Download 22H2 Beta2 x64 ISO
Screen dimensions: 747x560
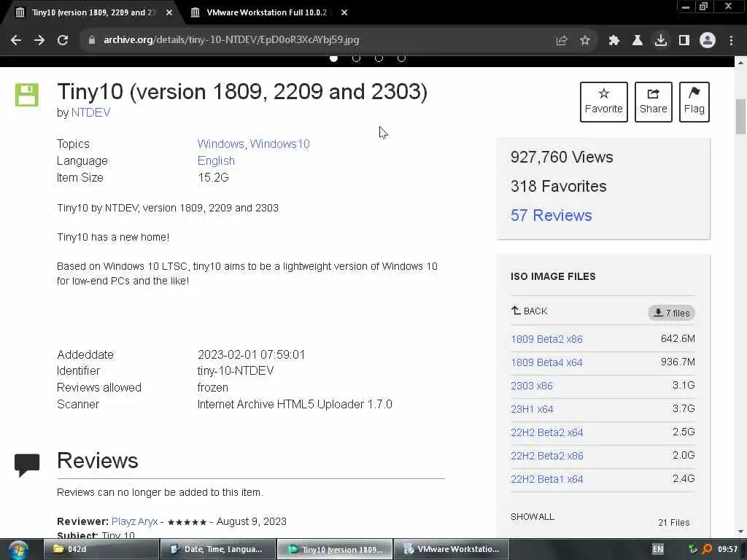(x=547, y=432)
